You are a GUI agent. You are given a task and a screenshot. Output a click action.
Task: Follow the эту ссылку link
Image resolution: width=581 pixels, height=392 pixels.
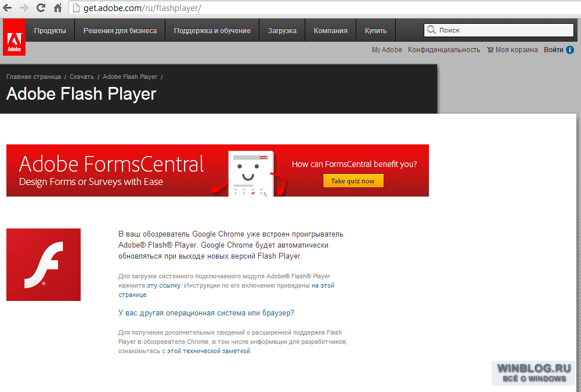click(164, 285)
